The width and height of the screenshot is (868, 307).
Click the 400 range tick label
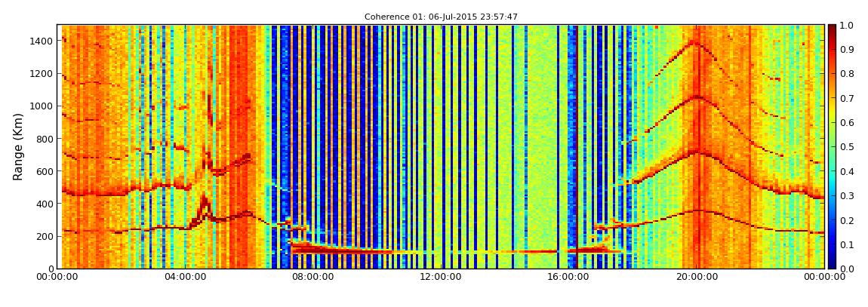click(x=46, y=204)
